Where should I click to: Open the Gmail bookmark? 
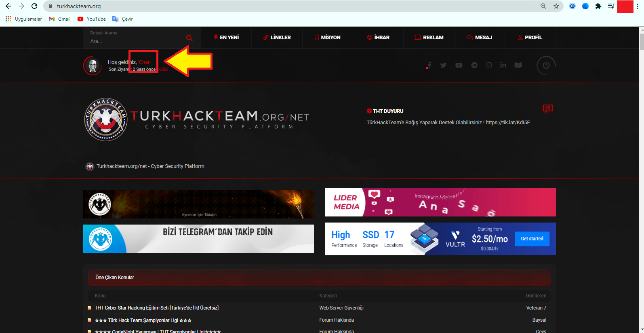coord(59,19)
